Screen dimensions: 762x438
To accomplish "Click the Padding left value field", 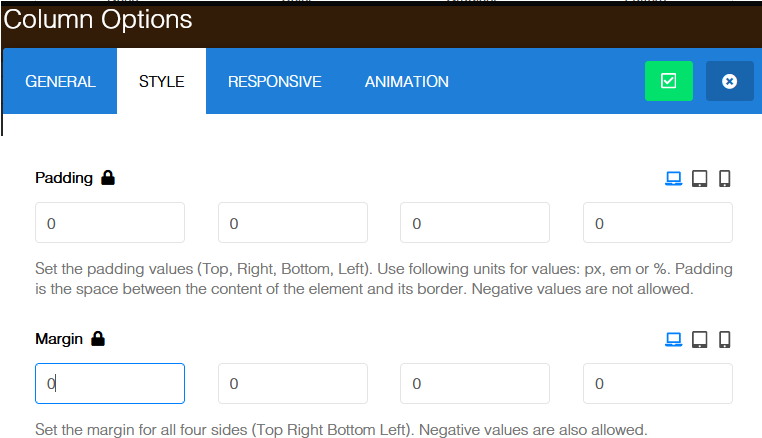I will [658, 223].
